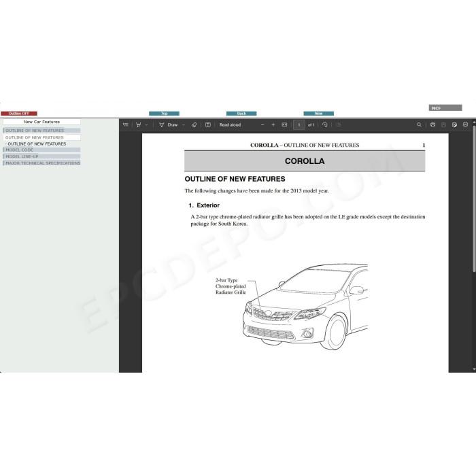476x476 pixels.
Task: Zoom in with the plus icon
Action: tap(273, 124)
